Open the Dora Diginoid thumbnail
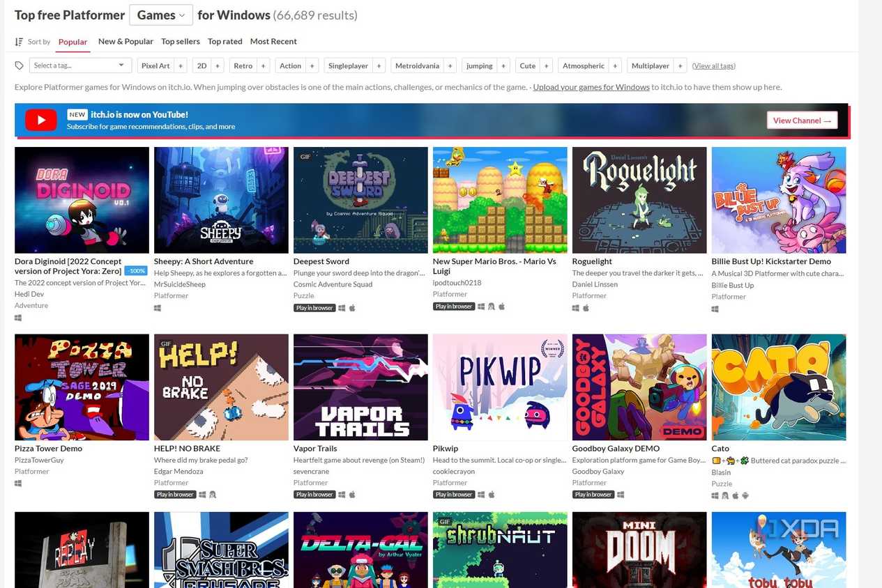882x588 pixels. [82, 200]
